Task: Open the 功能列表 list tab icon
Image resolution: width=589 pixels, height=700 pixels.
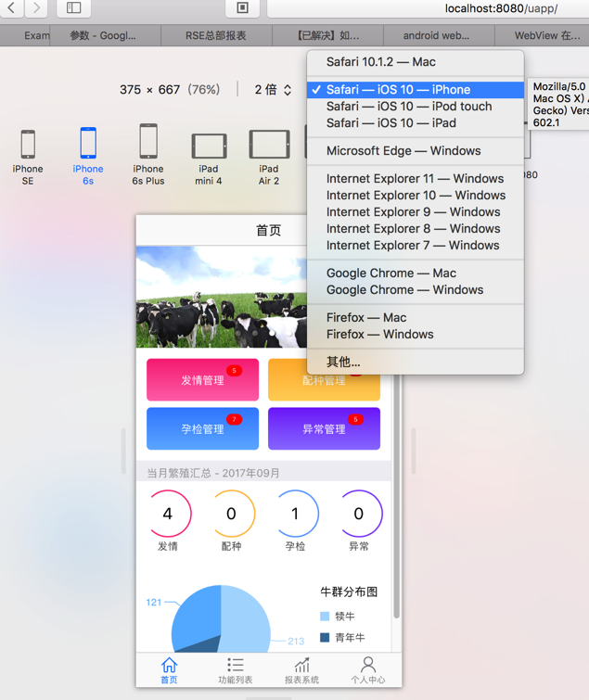Action: pos(236,670)
